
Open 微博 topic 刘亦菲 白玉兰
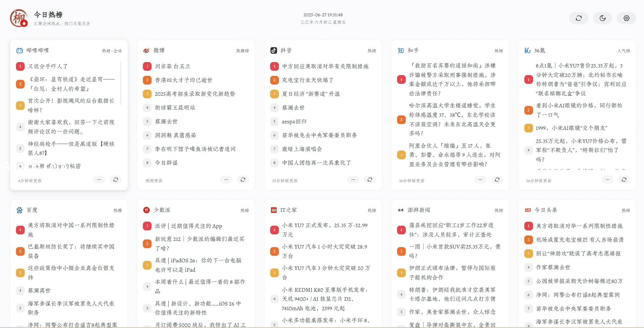(x=173, y=66)
